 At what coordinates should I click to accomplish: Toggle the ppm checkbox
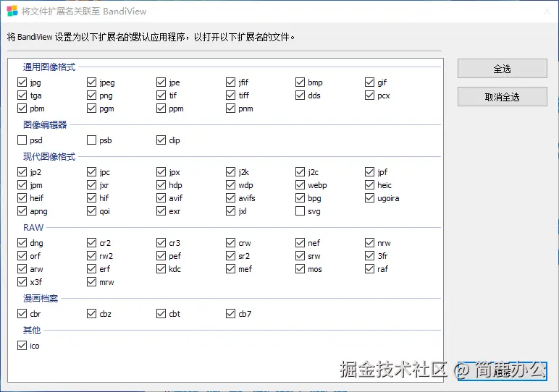[x=161, y=108]
